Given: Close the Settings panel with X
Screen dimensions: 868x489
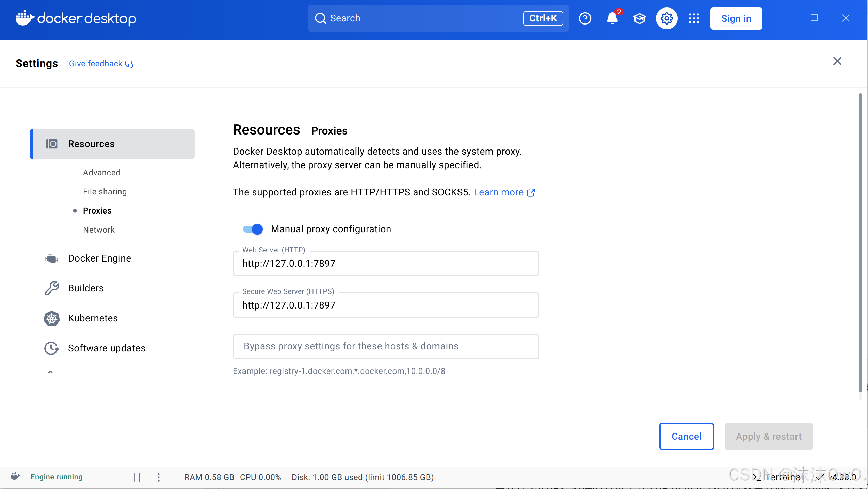Looking at the screenshot, I should [x=837, y=61].
